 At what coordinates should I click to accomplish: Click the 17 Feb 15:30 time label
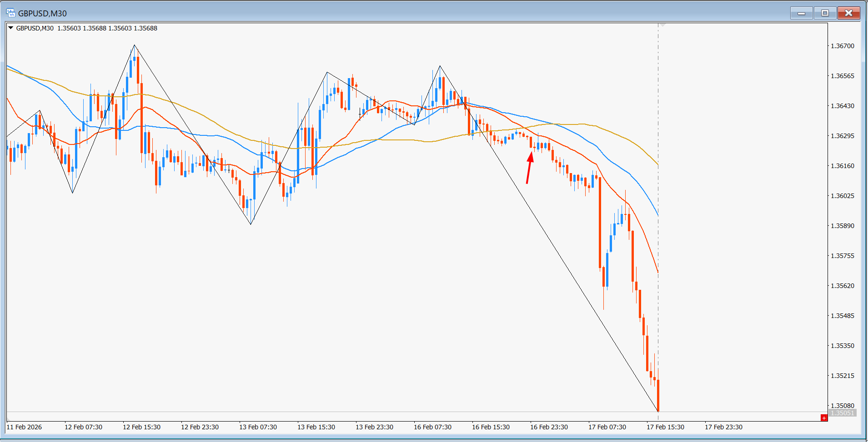pos(665,427)
